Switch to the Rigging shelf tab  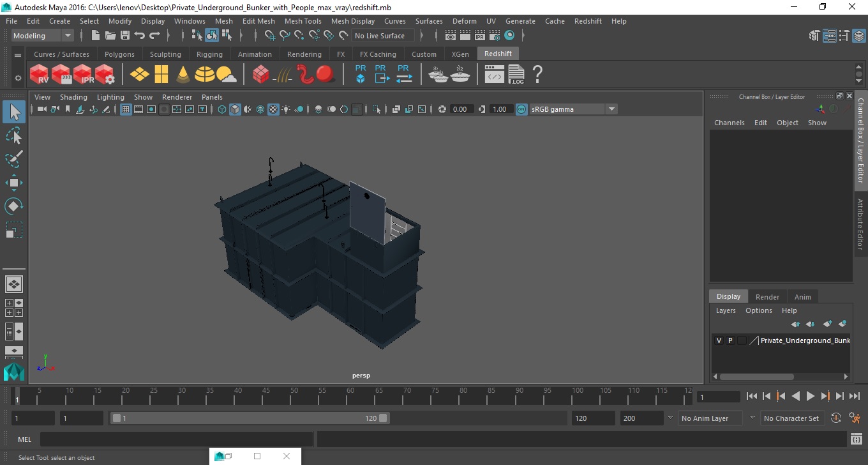209,54
